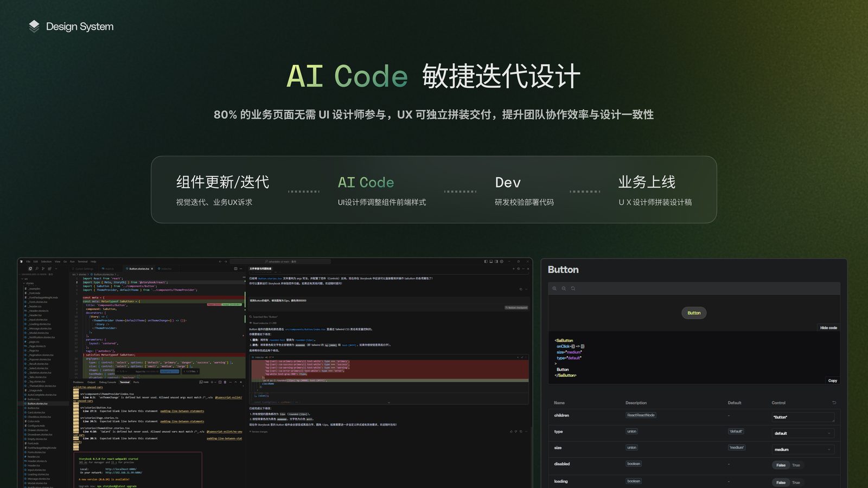Image resolution: width=868 pixels, height=488 pixels.
Task: Reset zoom in Storybook preview toolbar
Action: [573, 288]
